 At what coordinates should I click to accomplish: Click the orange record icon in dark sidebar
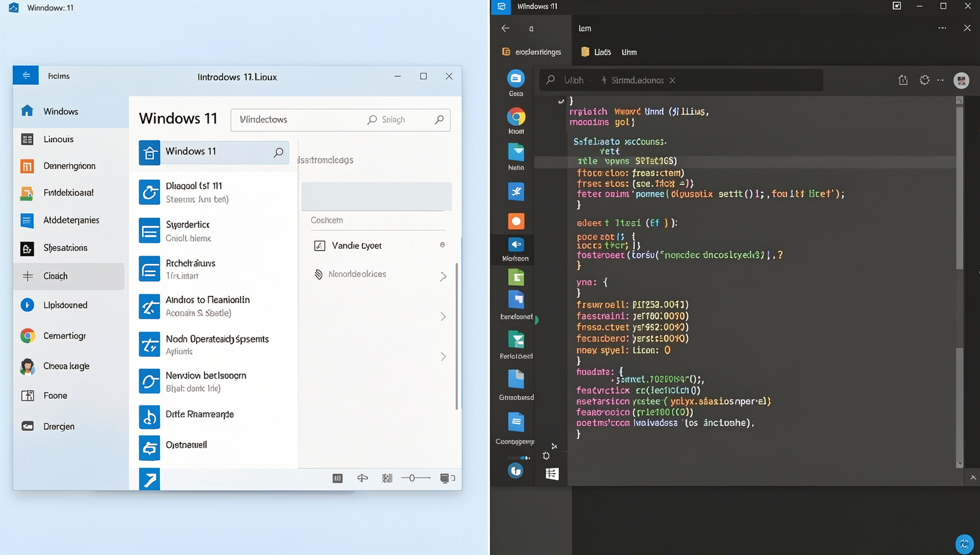pyautogui.click(x=516, y=221)
